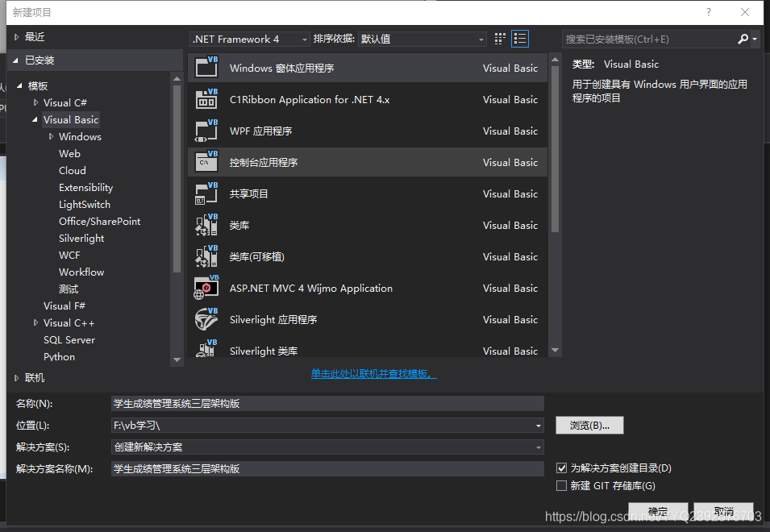
Task: Select the C1Ribbon Application template icon
Action: [x=206, y=99]
